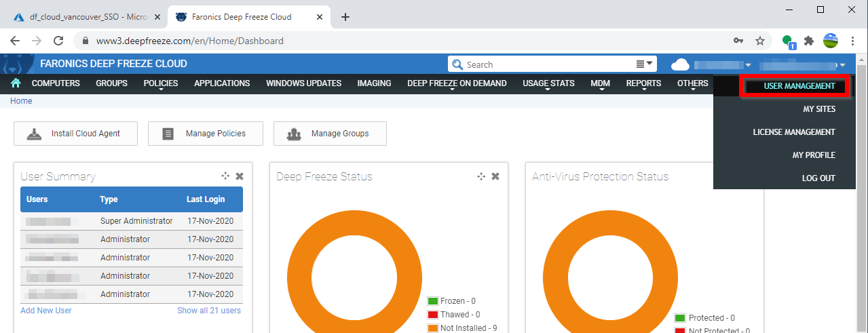Go back using browser back arrow
Viewport: 868px width, 333px height.
click(15, 41)
